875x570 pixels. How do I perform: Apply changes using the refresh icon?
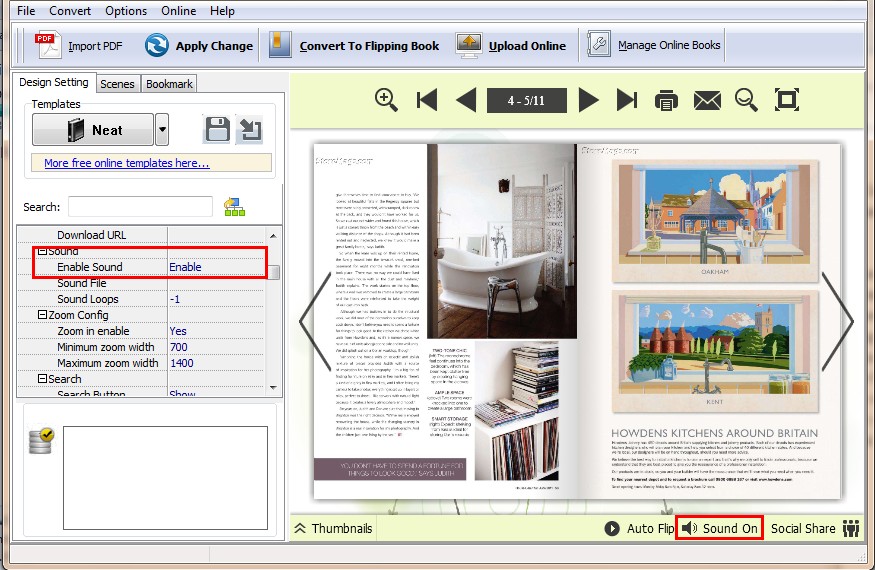point(156,45)
